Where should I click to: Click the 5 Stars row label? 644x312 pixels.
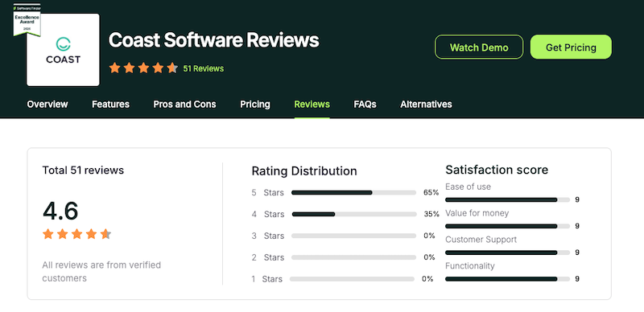point(268,192)
